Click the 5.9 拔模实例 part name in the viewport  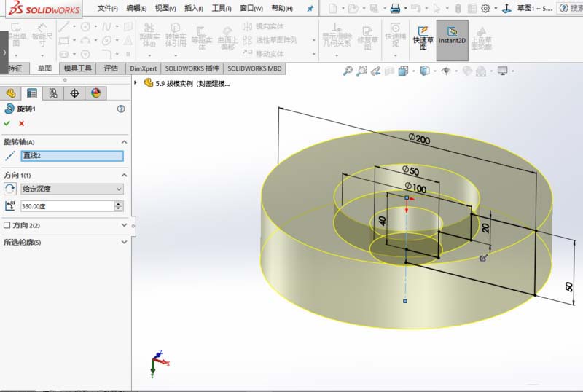coord(192,83)
